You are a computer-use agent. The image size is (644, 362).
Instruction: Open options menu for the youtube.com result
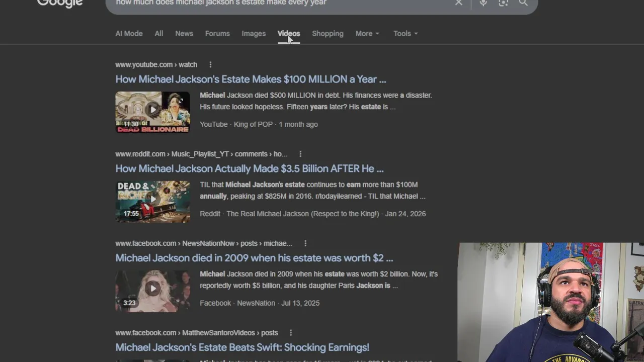[210, 64]
